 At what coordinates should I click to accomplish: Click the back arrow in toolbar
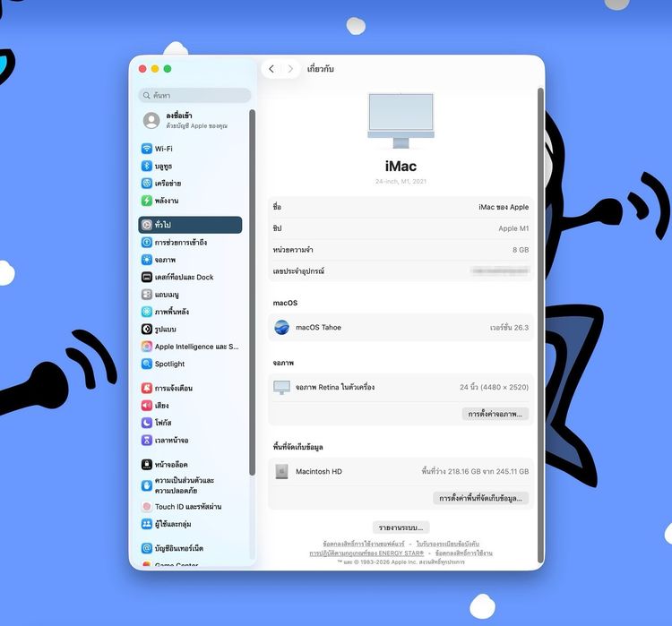(271, 69)
